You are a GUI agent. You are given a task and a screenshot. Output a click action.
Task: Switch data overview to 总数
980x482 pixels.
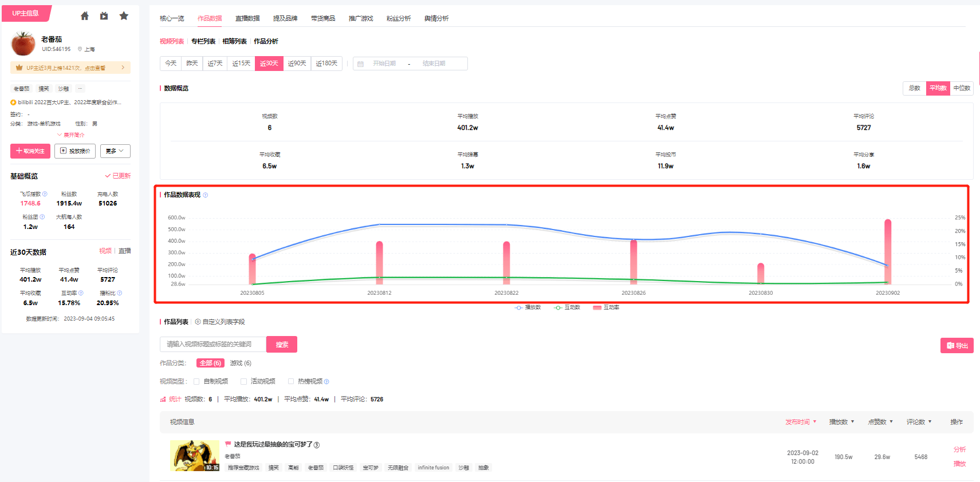coord(915,88)
